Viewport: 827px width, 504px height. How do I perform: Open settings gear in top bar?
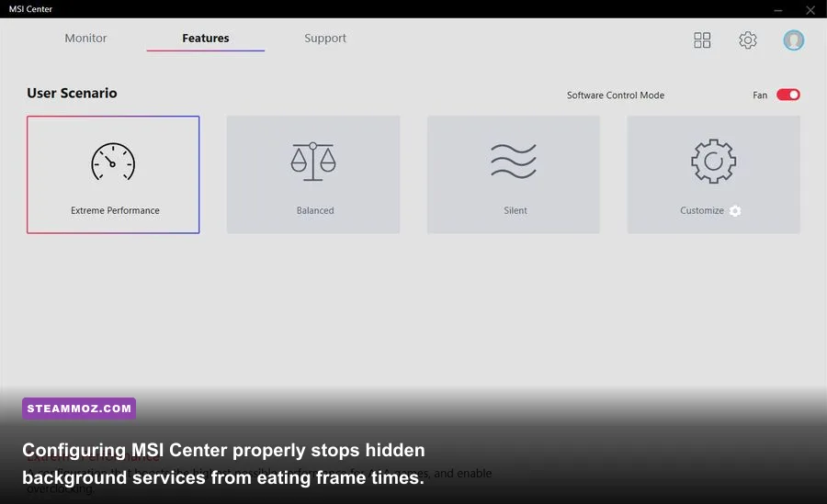(x=747, y=40)
